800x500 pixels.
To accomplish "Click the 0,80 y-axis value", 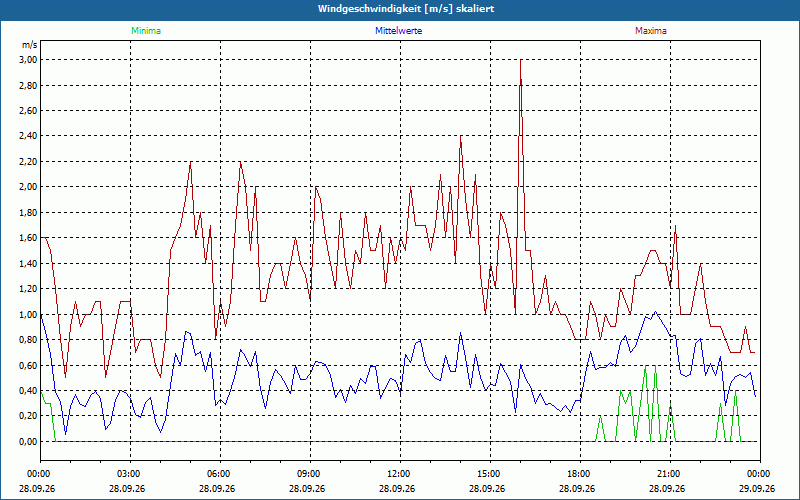I will pos(29,340).
